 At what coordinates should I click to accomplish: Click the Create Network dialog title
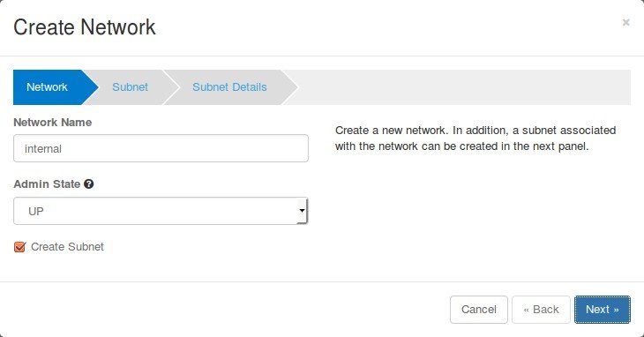(85, 27)
